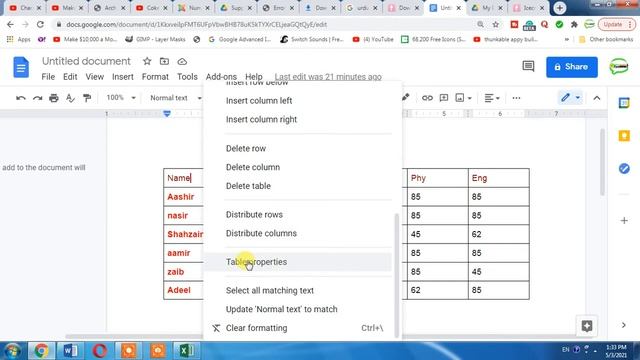Click the Last edit was 21 minutes ago link

[x=328, y=77]
